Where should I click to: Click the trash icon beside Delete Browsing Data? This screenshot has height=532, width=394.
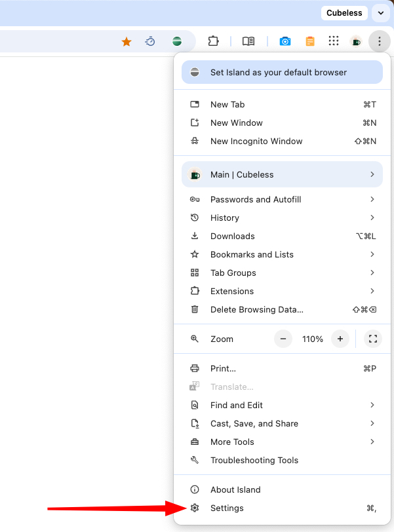tap(195, 309)
